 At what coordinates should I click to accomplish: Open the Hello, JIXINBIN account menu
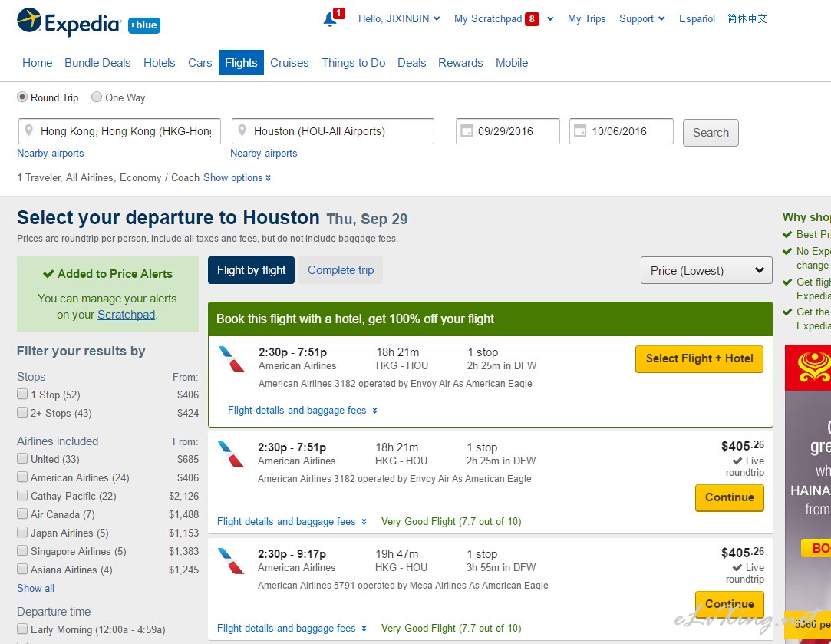(x=399, y=19)
